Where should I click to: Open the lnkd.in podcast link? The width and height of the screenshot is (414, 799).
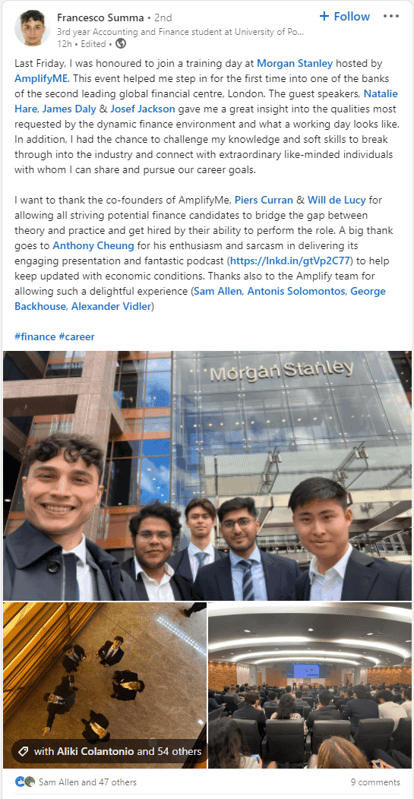(x=290, y=261)
